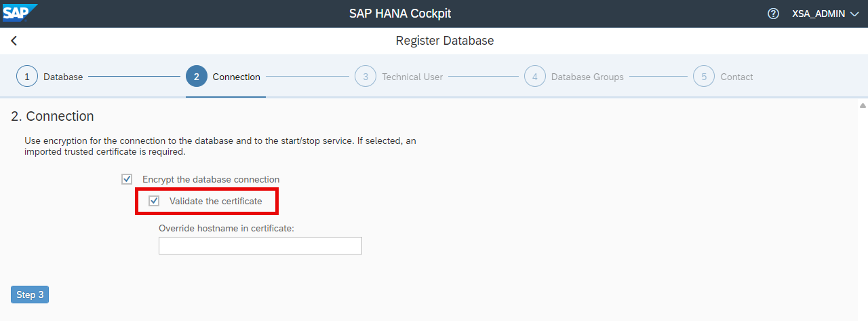Select wizard step 3 Technical User
The height and width of the screenshot is (321, 868).
399,77
